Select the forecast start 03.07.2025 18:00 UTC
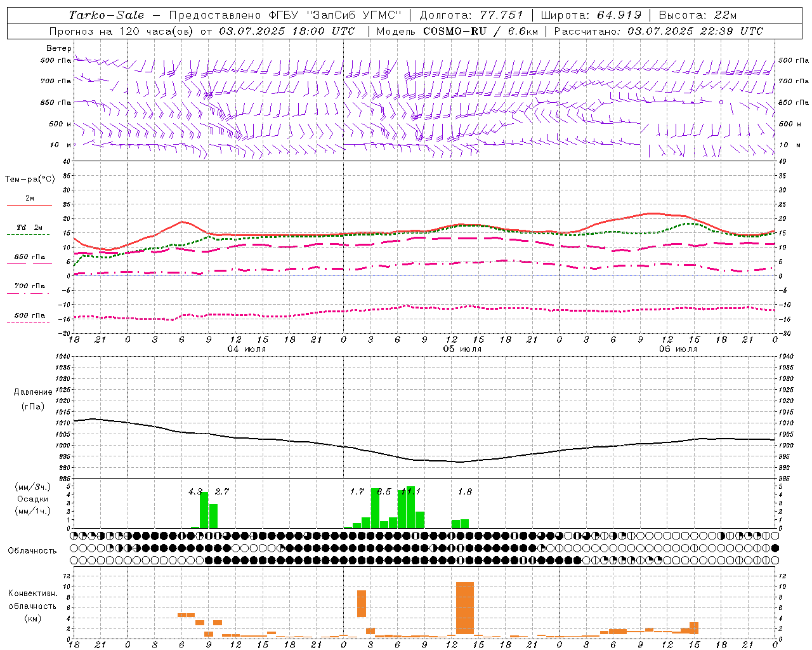Screen dimensions: 812x650 click(287, 31)
